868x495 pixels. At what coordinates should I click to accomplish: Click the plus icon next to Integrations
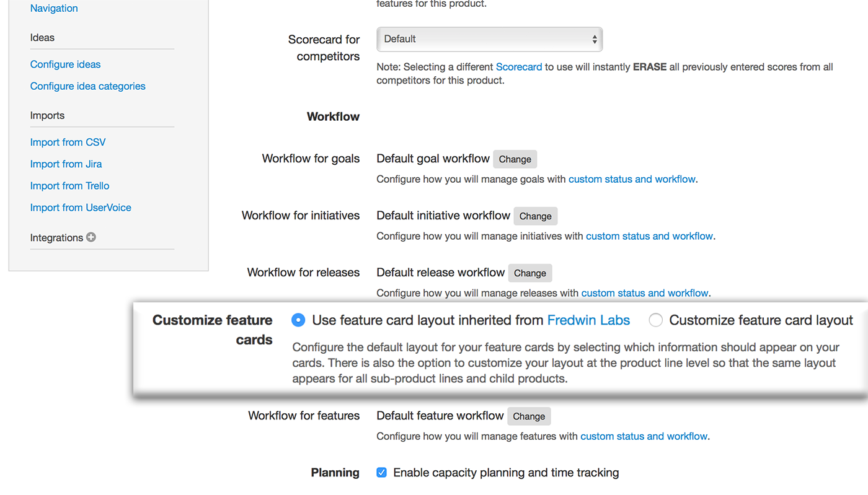coord(91,237)
